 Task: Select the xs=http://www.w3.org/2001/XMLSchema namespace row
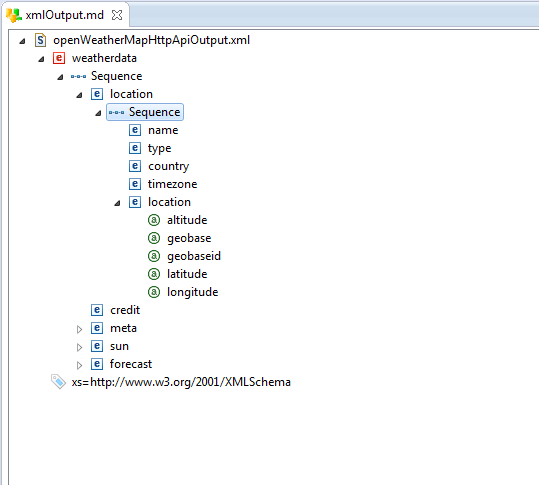(181, 382)
